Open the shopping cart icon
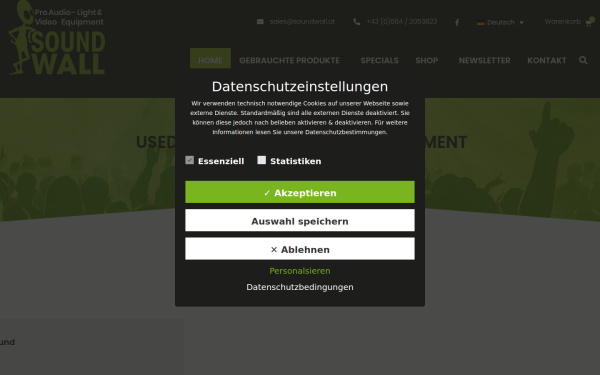The width and height of the screenshot is (600, 375). coord(589,23)
